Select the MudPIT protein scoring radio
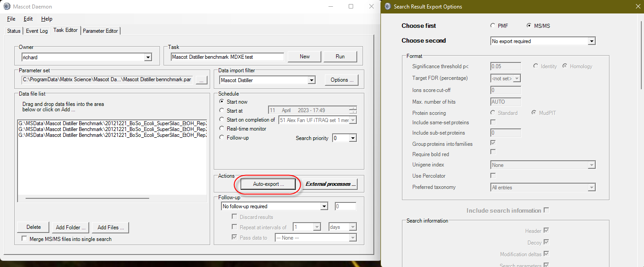Image resolution: width=644 pixels, height=267 pixels. click(534, 113)
